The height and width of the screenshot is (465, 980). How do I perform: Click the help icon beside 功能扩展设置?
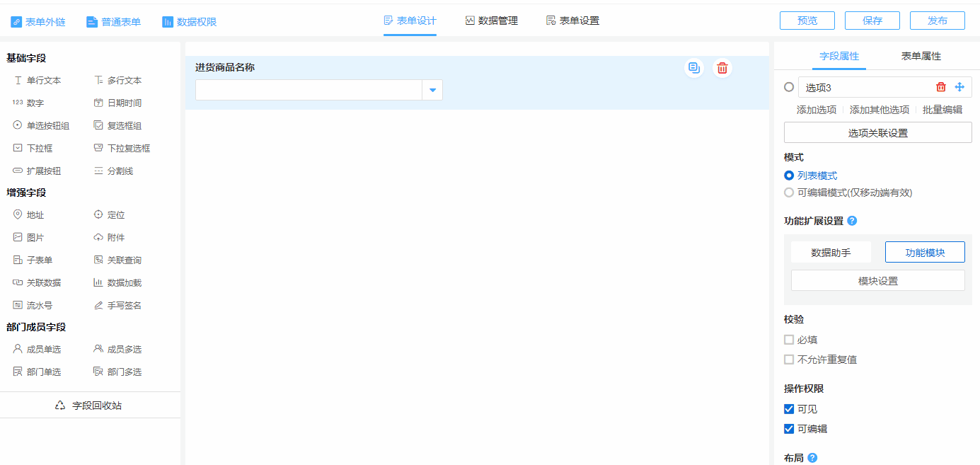click(852, 221)
